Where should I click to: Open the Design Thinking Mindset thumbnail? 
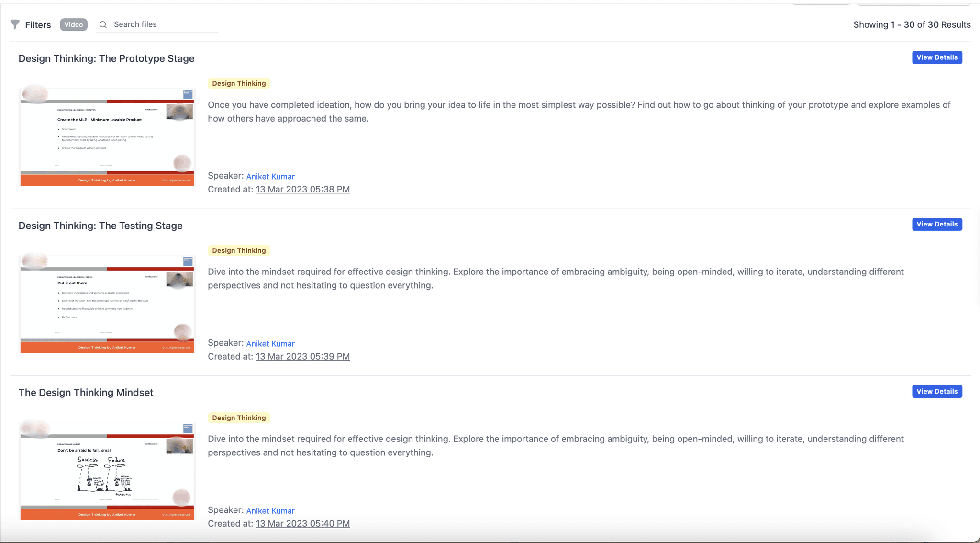pos(107,471)
